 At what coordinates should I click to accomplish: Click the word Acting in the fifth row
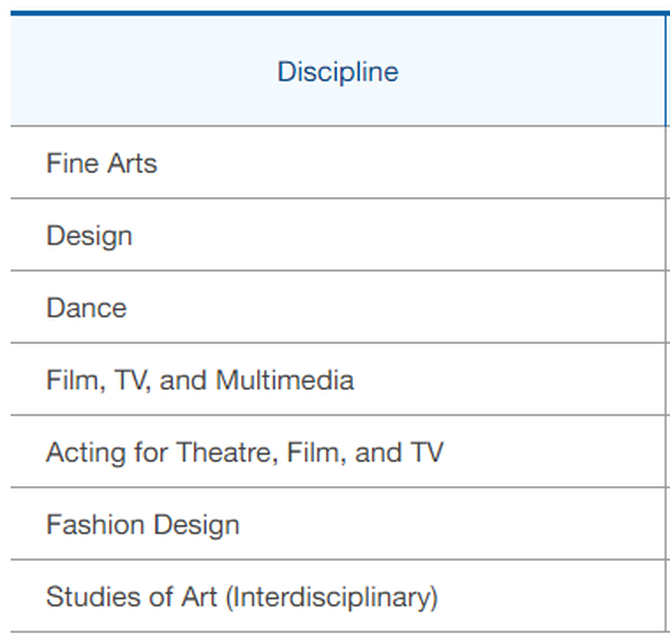pos(85,453)
